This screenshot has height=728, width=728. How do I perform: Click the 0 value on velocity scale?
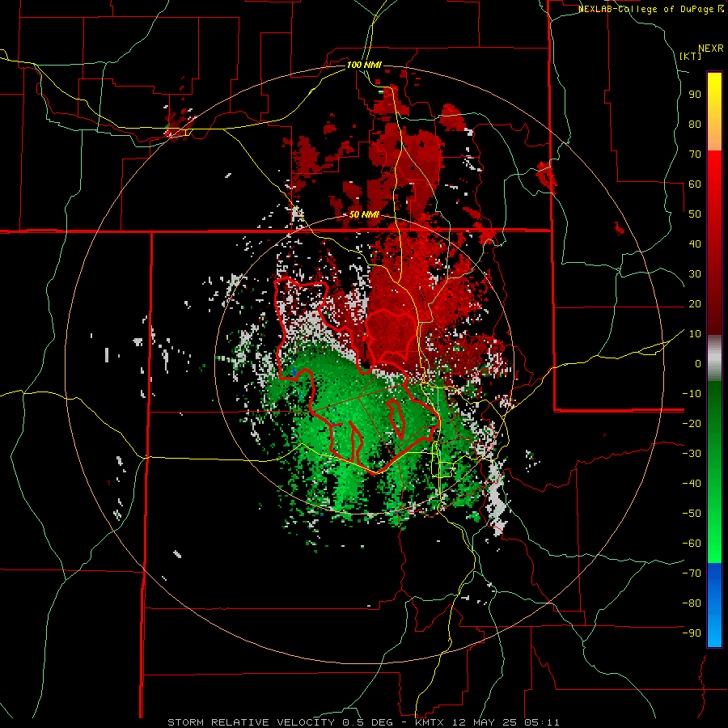[x=698, y=363]
